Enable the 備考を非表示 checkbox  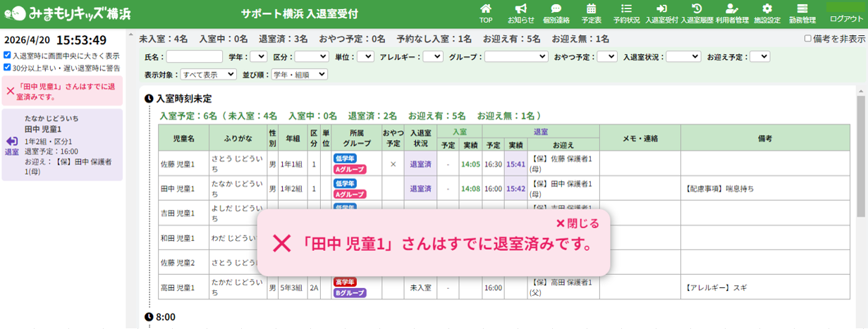coord(808,39)
